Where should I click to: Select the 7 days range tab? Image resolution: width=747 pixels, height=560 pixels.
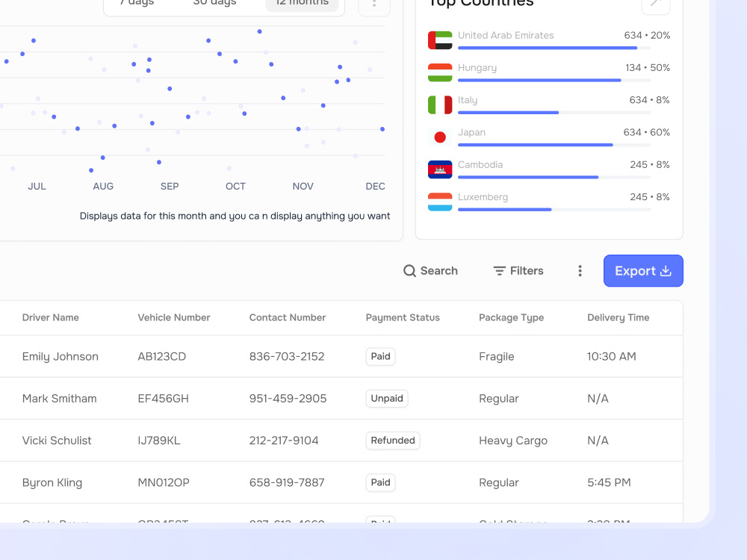click(137, 2)
